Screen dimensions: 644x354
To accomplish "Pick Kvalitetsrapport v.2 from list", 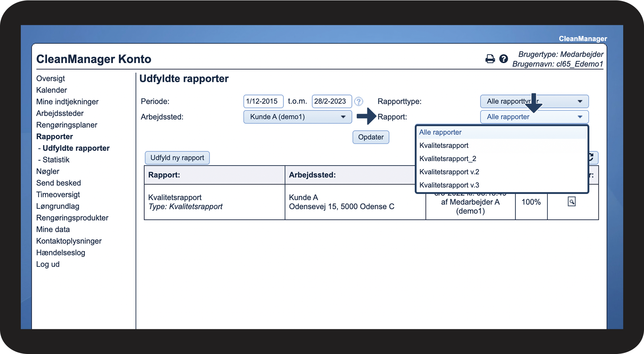I will (x=449, y=172).
